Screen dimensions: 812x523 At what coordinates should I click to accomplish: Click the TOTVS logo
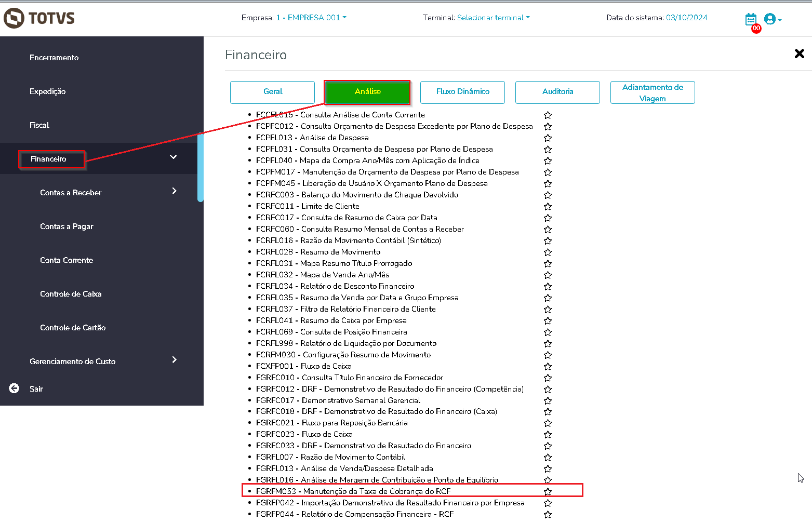(x=39, y=18)
